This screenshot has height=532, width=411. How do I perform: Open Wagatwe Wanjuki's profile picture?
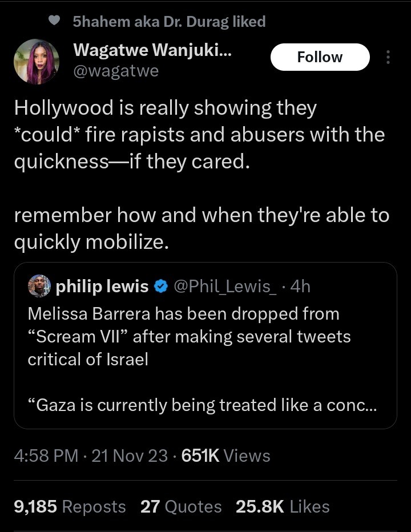tap(37, 62)
